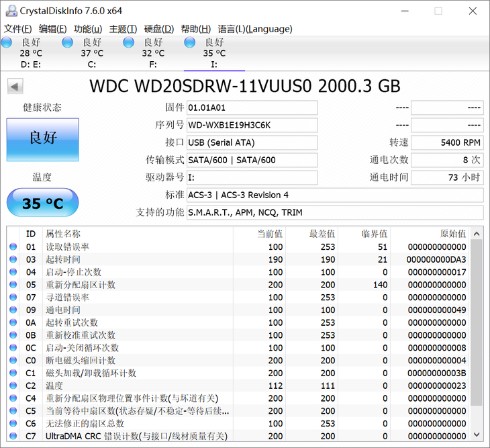Click status orb for attribute C4
Screen dimensions: 490x448
tap(13, 398)
